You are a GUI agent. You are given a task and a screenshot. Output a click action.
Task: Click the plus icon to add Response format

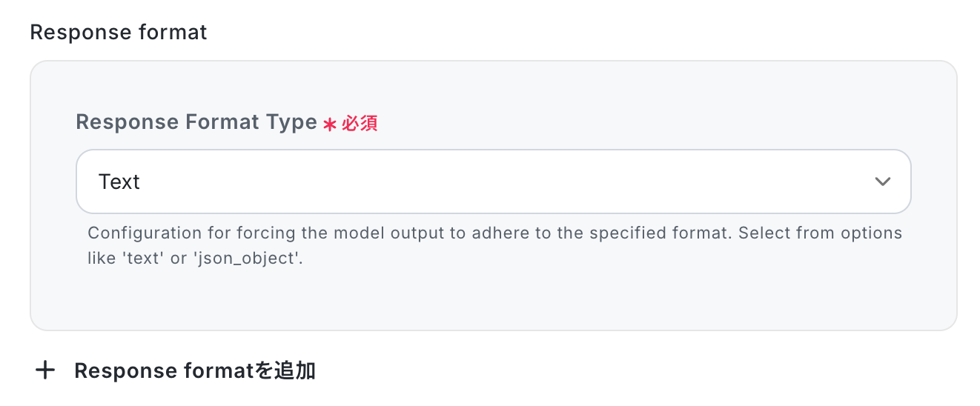coord(46,370)
